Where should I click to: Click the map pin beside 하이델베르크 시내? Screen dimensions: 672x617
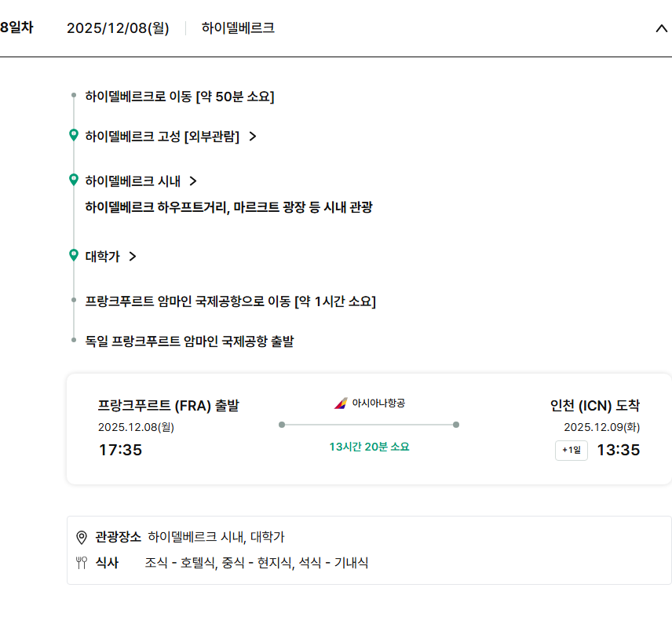coord(74,181)
